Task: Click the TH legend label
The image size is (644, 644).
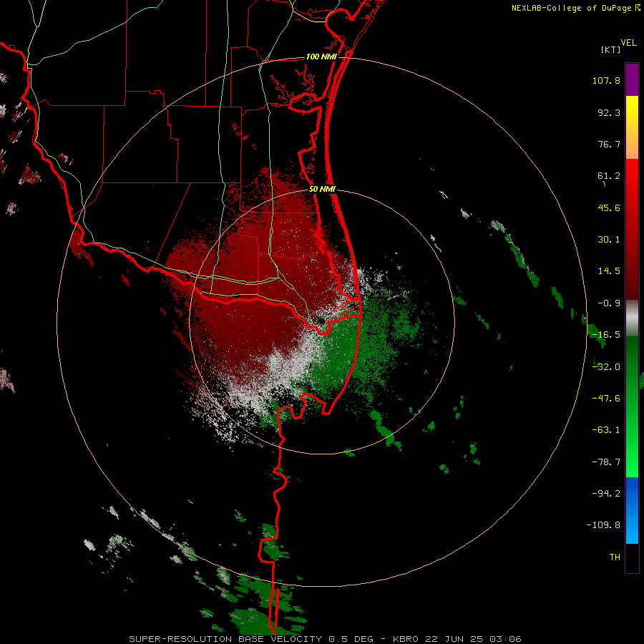Action: click(x=615, y=557)
